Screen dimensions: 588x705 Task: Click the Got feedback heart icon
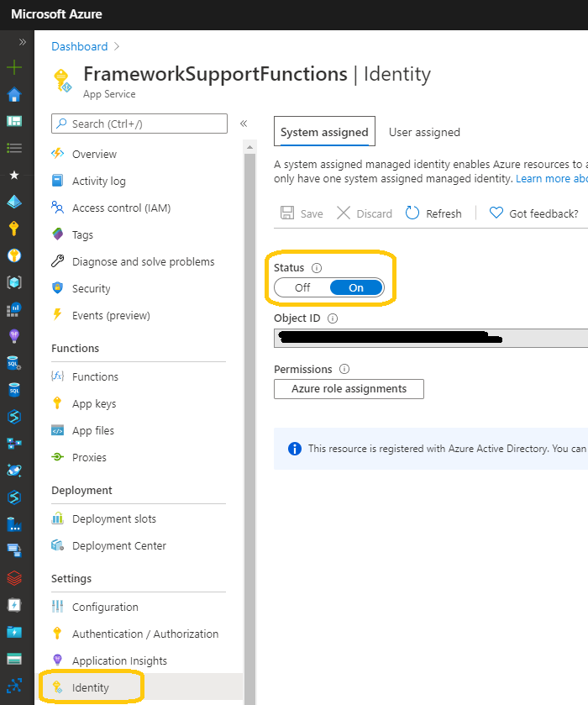496,213
